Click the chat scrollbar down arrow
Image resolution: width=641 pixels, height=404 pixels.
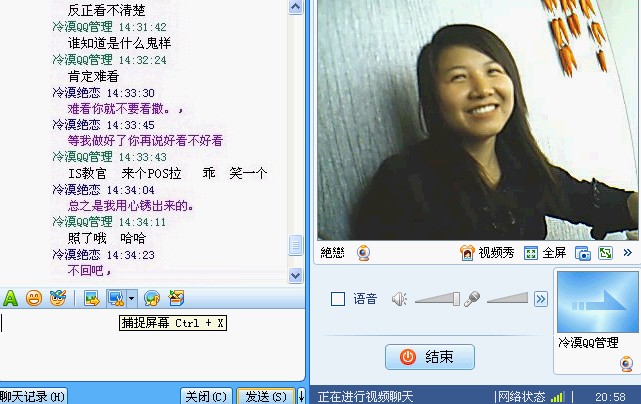[295, 275]
